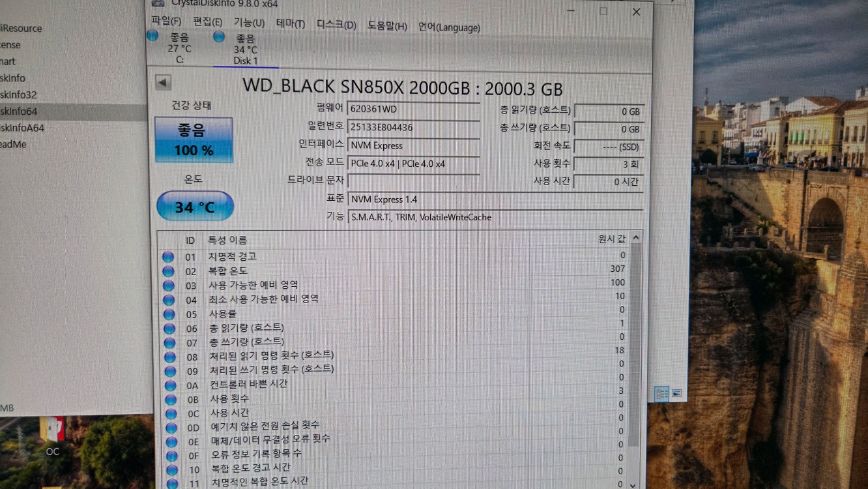Click status orb of row 03 사용 가능한 예비 영역

pyautogui.click(x=169, y=286)
